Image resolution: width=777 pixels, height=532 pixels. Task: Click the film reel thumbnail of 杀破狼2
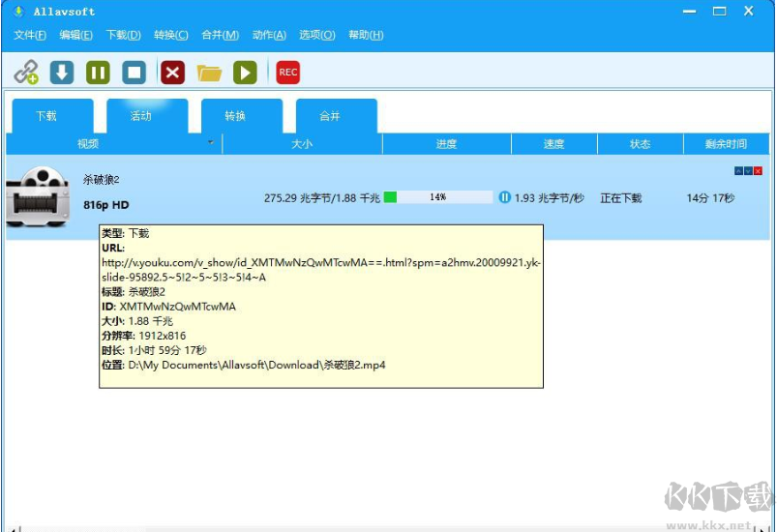38,196
